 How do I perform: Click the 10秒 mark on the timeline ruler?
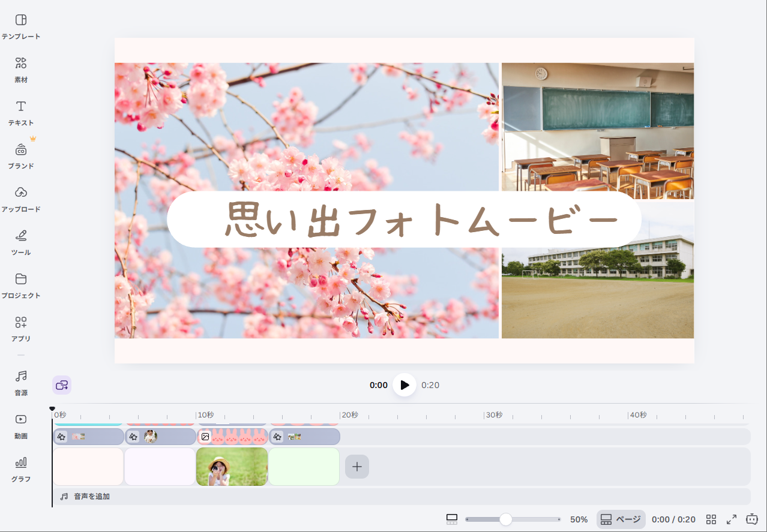[x=205, y=415]
